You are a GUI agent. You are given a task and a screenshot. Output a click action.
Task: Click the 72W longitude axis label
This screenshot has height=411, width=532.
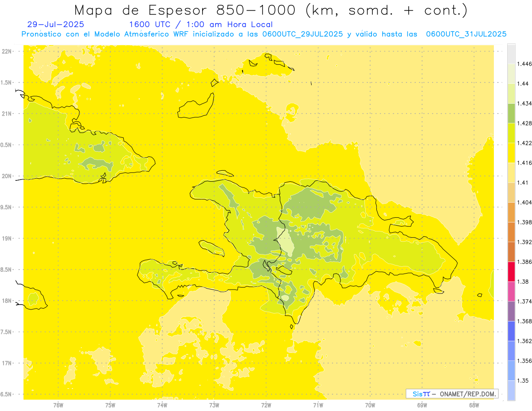266,405
